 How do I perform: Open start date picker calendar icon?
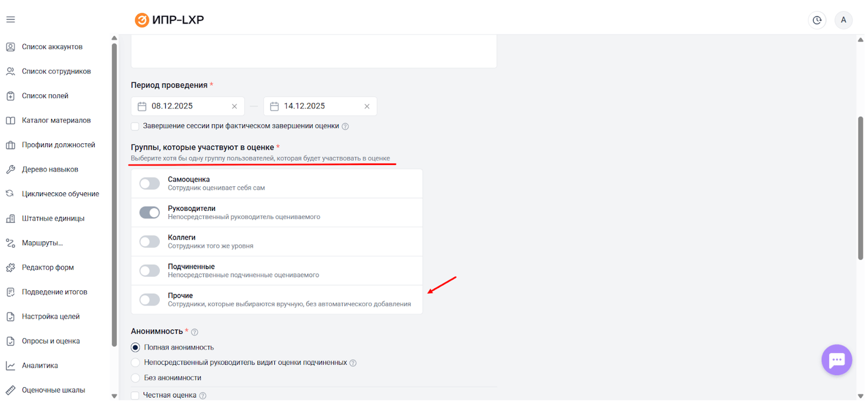click(142, 106)
